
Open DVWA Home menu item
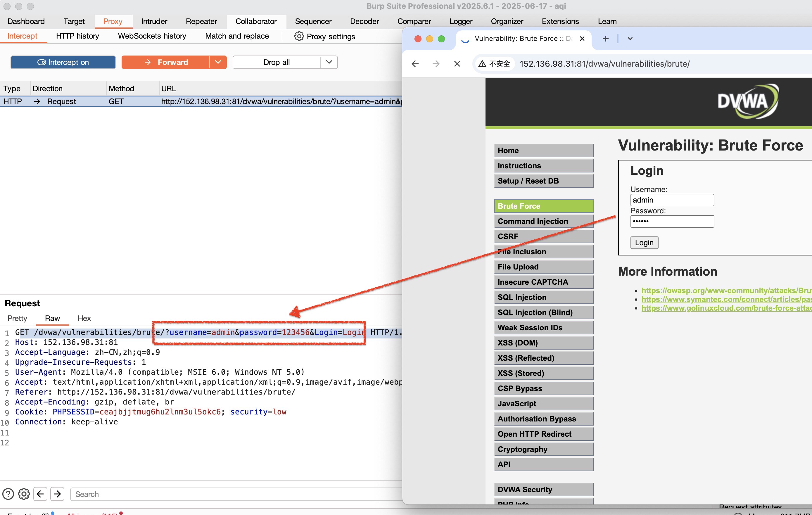click(x=544, y=151)
